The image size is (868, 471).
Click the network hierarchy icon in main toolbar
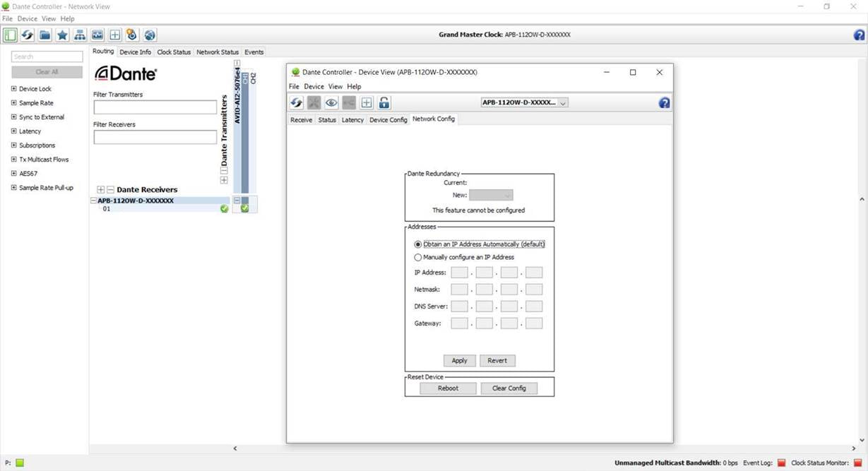[80, 35]
